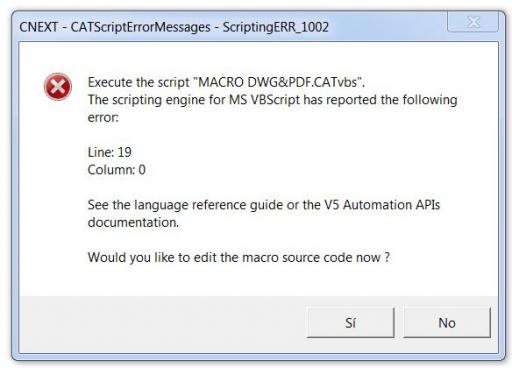This screenshot has width=512, height=374.
Task: Close the ScriptingERR_1002 dialog with X
Action: 473,22
